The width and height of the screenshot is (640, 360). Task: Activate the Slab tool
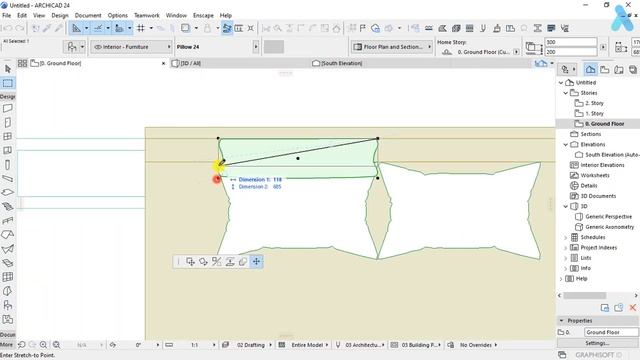(x=8, y=192)
